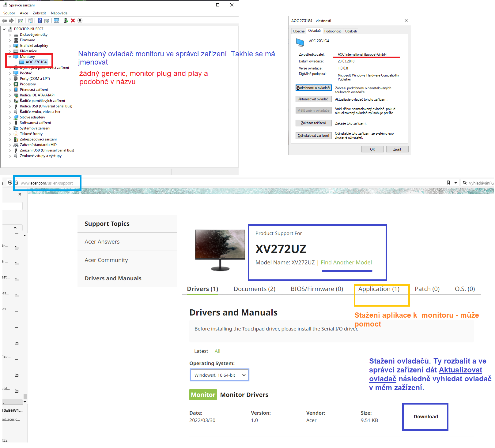The image size is (495, 448).
Task: Open the Acer Answers support topic
Action: 102,242
